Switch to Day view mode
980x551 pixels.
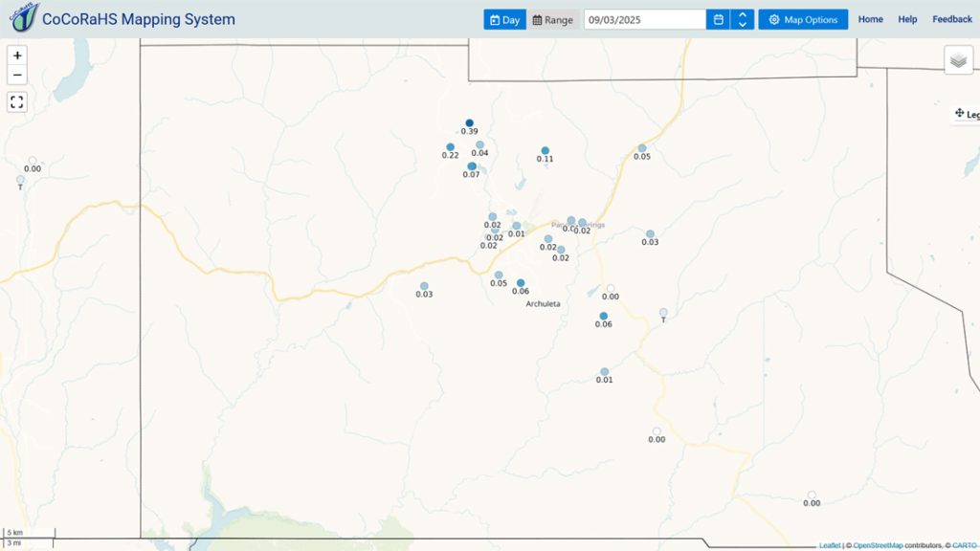click(505, 19)
